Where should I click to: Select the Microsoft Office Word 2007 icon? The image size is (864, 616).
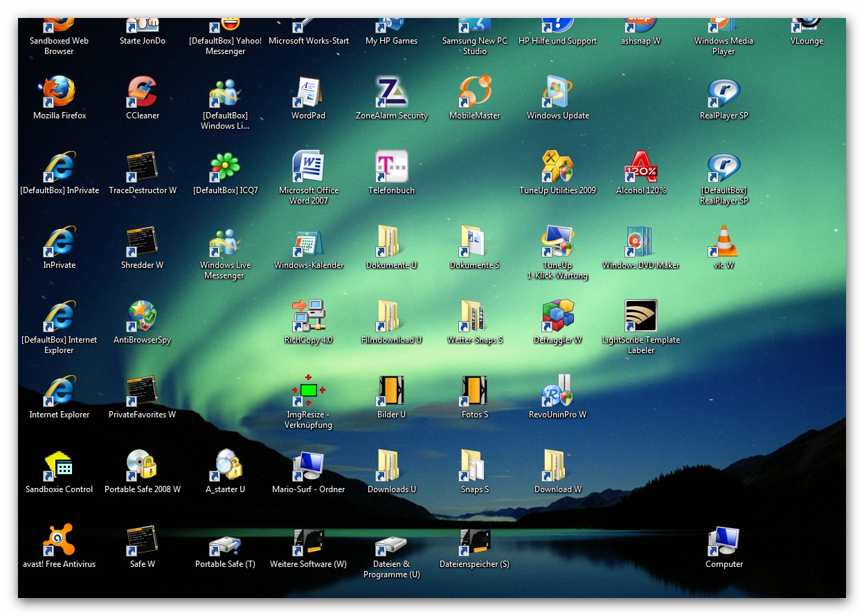coord(308,167)
